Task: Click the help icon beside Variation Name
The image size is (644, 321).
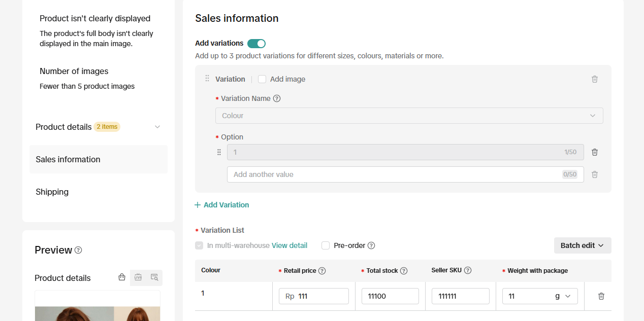Action: coord(277,98)
